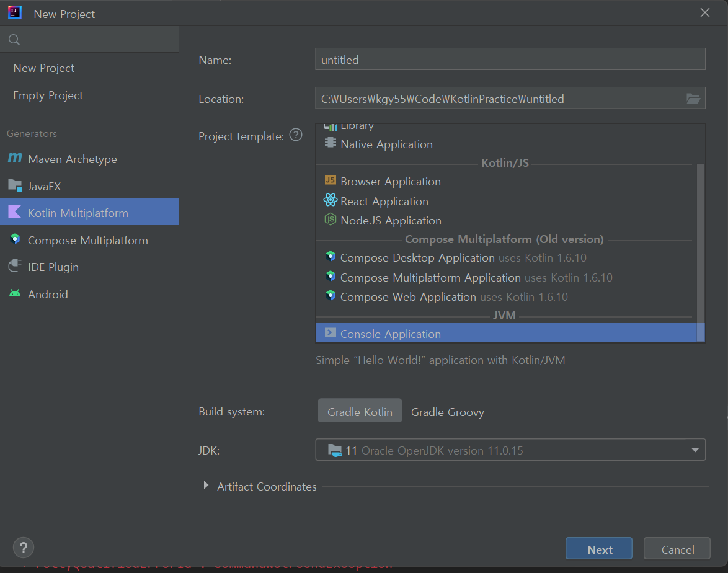Click the JavaFX folder icon
The image size is (728, 573).
16,186
